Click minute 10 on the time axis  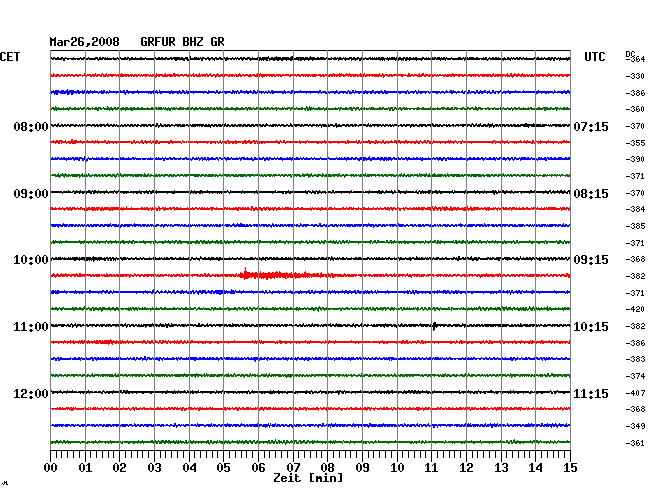point(397,468)
